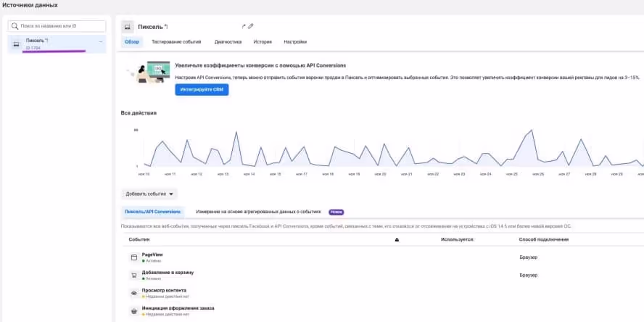Click the Активно status under PageView
644x322 pixels.
coord(152,261)
